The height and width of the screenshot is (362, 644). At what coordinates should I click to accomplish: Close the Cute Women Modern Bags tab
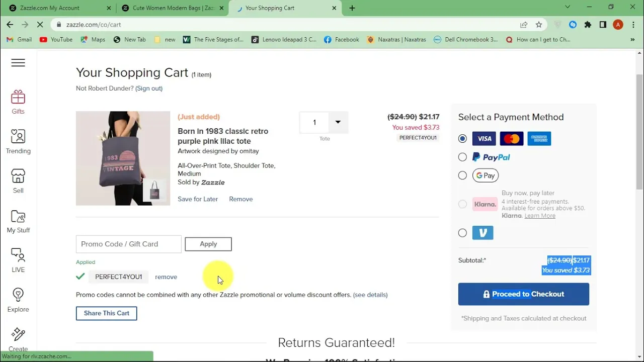[x=222, y=8]
